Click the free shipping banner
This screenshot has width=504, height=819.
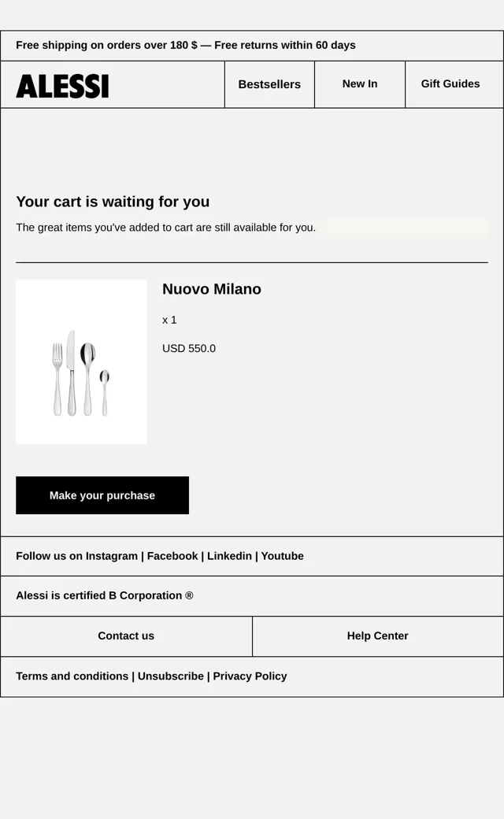point(185,46)
